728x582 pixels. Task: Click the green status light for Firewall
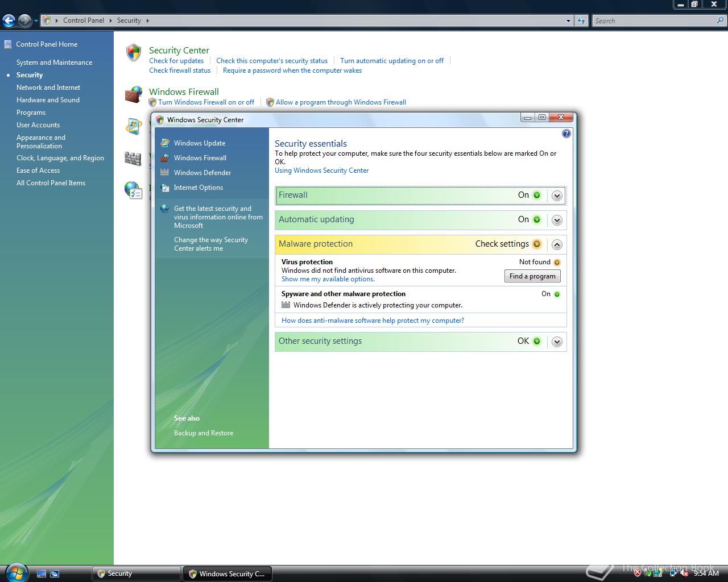537,195
